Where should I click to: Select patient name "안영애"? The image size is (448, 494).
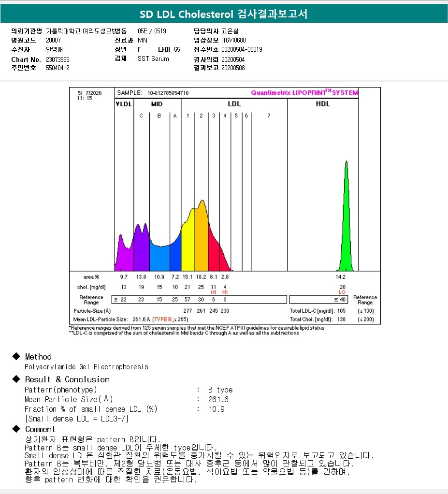point(55,49)
